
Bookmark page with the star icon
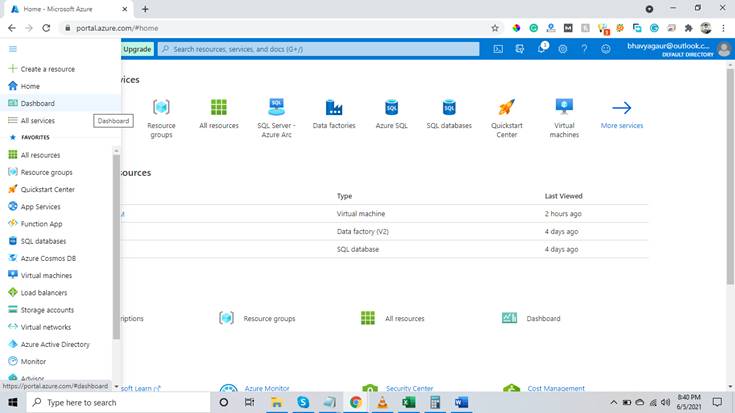pos(495,28)
